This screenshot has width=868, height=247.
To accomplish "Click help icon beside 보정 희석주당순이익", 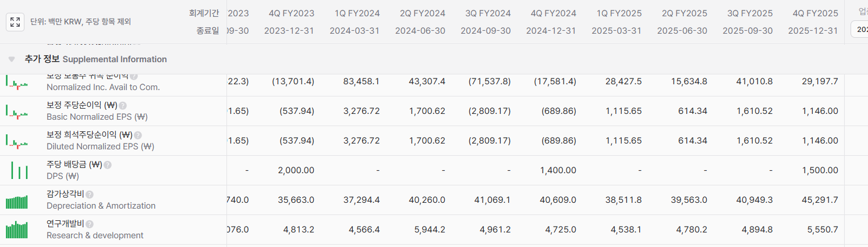I will pyautogui.click(x=138, y=135).
